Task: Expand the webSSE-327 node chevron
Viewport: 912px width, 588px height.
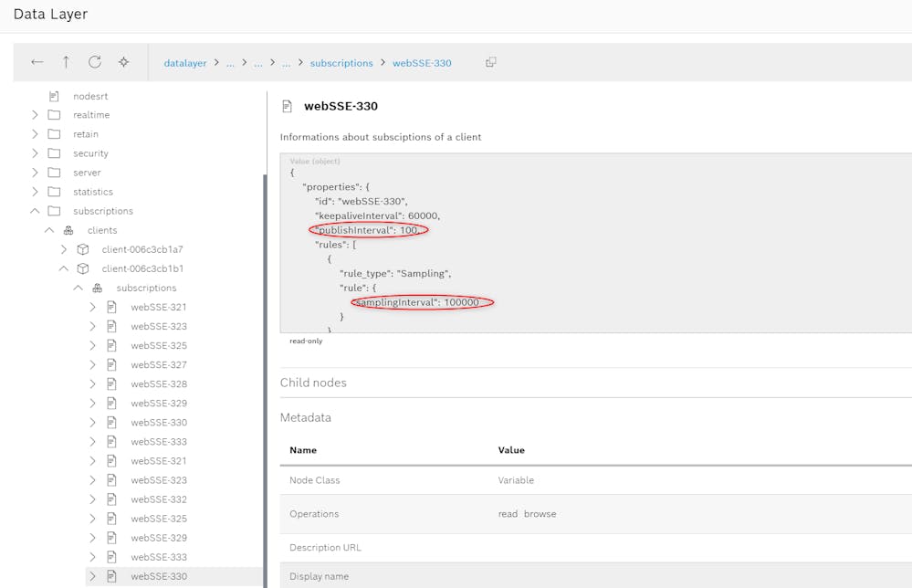Action: (x=92, y=364)
